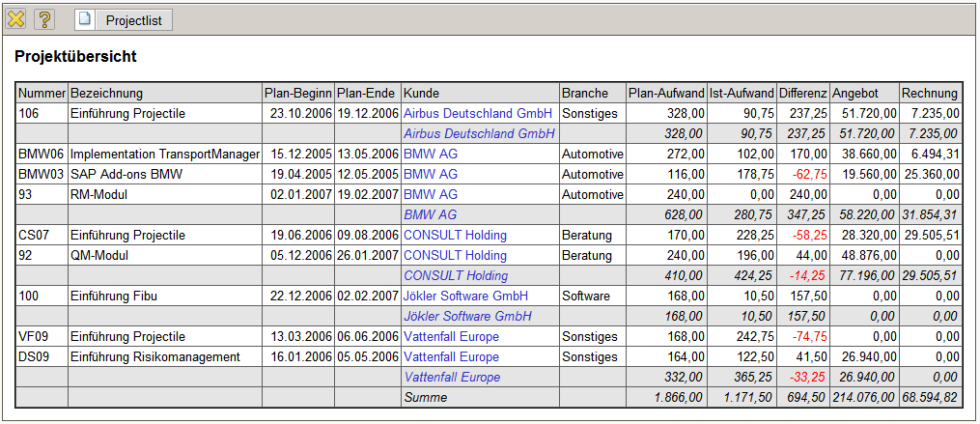The width and height of the screenshot is (980, 424).
Task: Select the Bezeichnung column header
Action: click(107, 94)
